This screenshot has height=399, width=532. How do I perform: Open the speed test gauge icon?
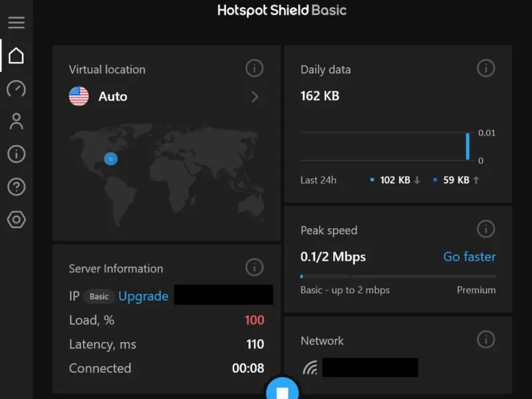[x=16, y=88]
